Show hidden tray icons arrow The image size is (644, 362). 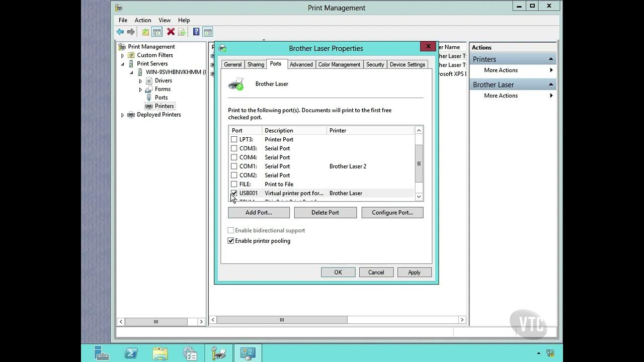tap(539, 353)
